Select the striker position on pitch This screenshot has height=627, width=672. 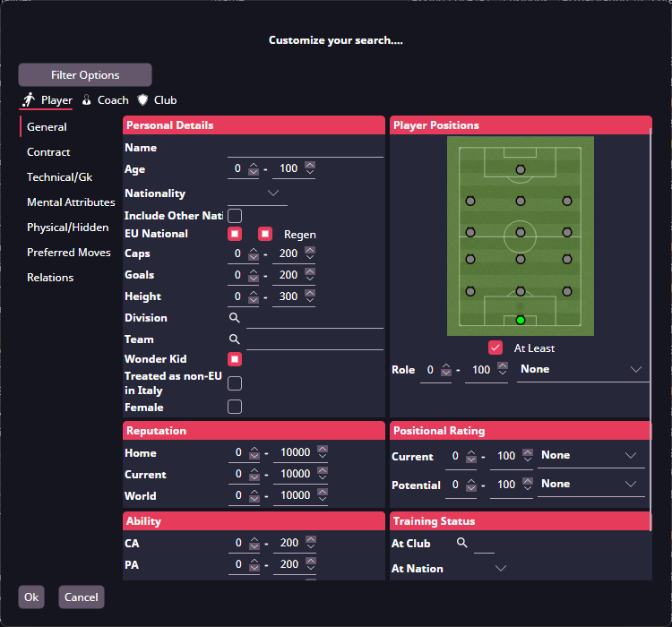click(x=520, y=169)
